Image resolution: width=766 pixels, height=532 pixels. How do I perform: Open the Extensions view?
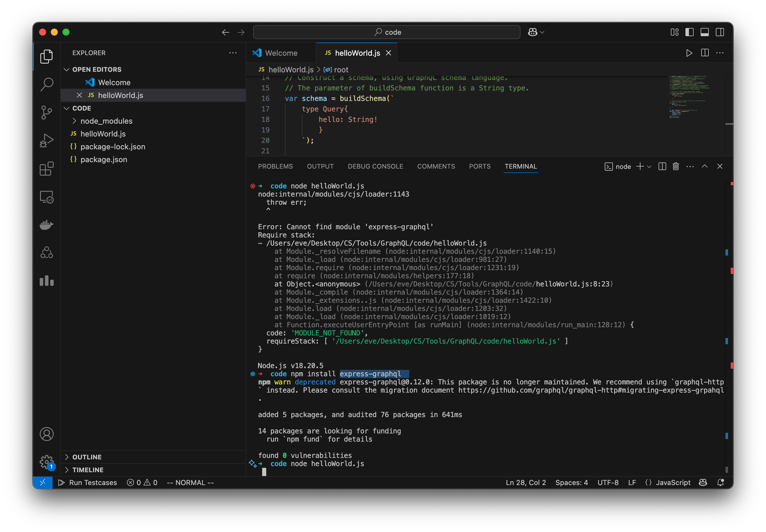click(x=46, y=169)
